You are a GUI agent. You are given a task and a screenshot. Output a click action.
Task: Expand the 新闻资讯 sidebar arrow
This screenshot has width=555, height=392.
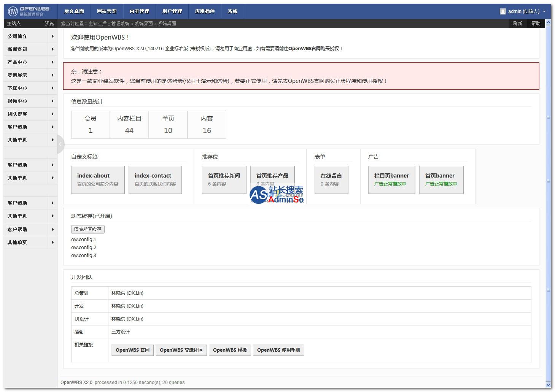(52, 49)
